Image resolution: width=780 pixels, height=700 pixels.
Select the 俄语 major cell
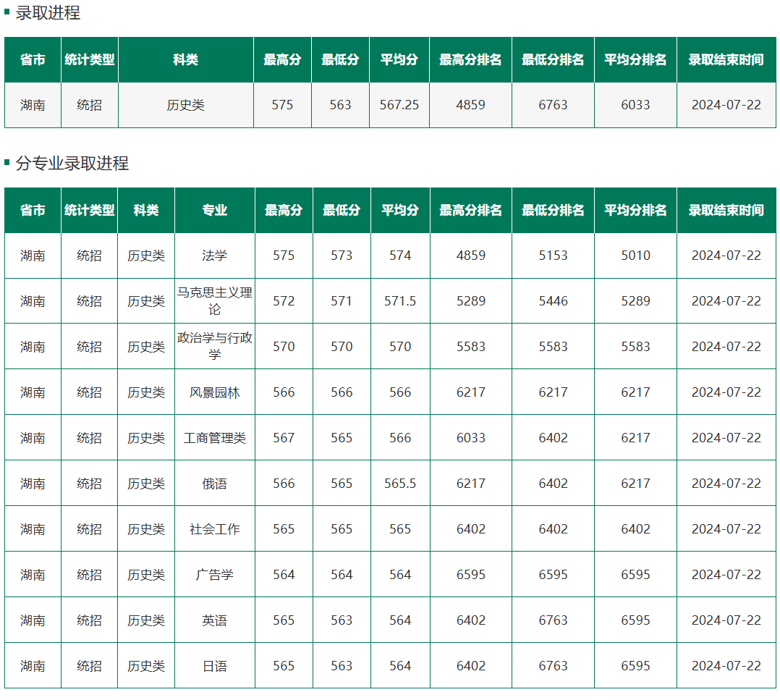[x=214, y=484]
